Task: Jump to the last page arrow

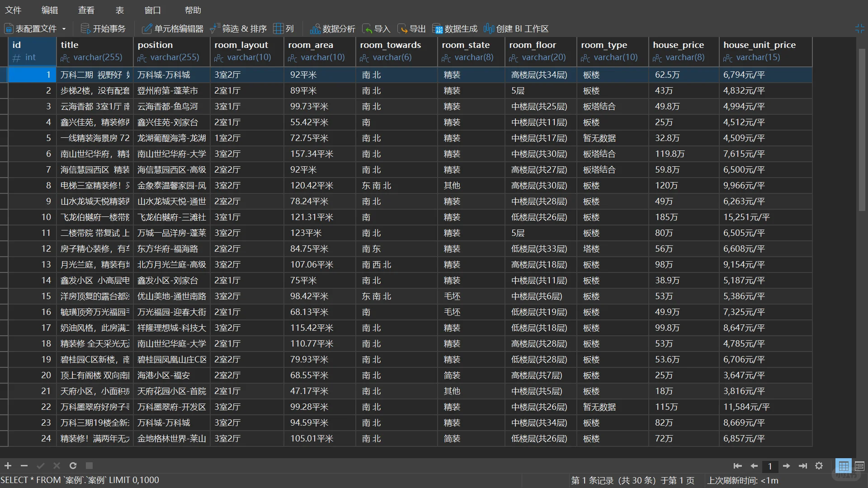Action: (803, 466)
